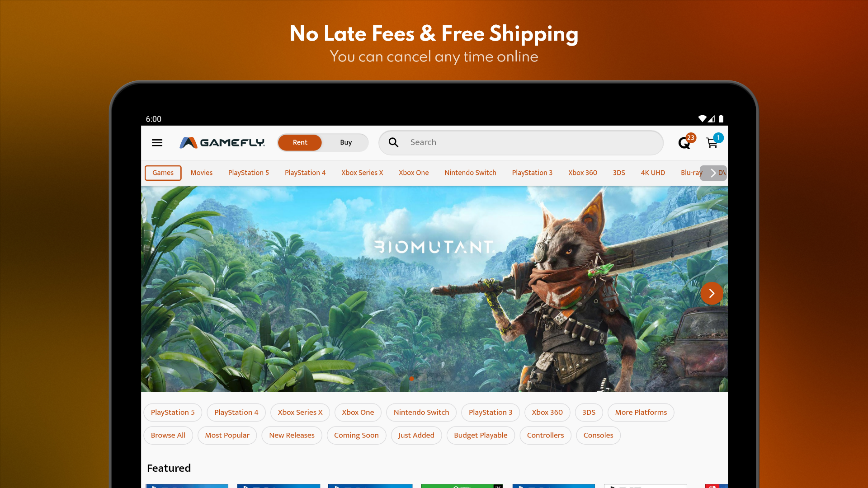
Task: Tap the Wi-Fi status icon
Action: [x=702, y=119]
